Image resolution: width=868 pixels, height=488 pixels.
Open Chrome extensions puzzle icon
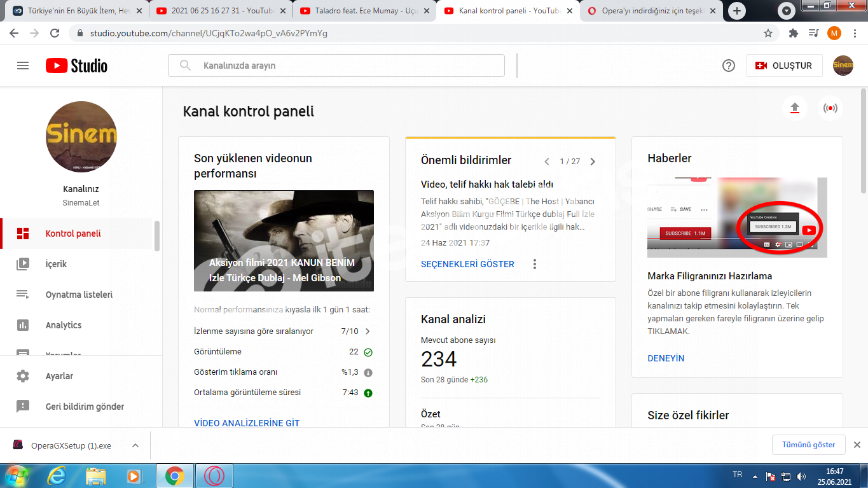tap(793, 33)
